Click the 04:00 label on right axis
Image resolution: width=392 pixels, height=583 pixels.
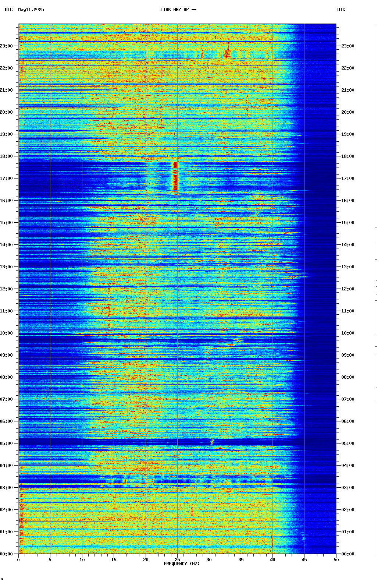pyautogui.click(x=348, y=466)
